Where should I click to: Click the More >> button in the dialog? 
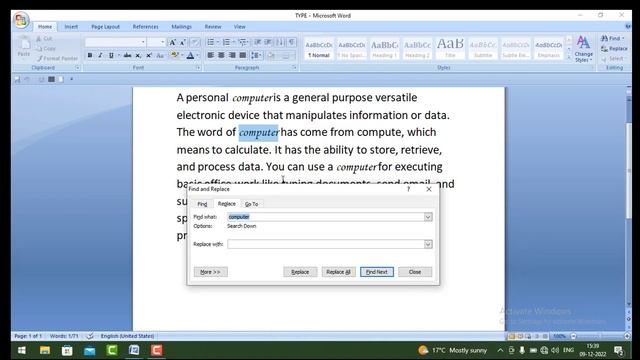pyautogui.click(x=211, y=272)
